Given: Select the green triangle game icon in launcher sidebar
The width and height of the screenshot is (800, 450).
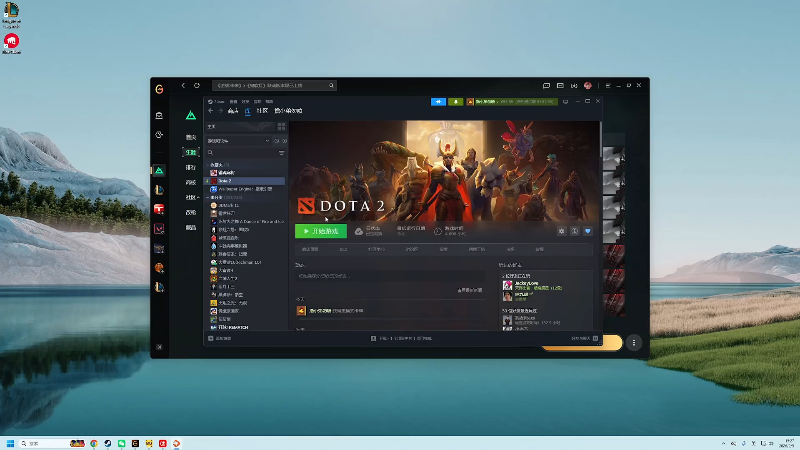Looking at the screenshot, I should (159, 170).
